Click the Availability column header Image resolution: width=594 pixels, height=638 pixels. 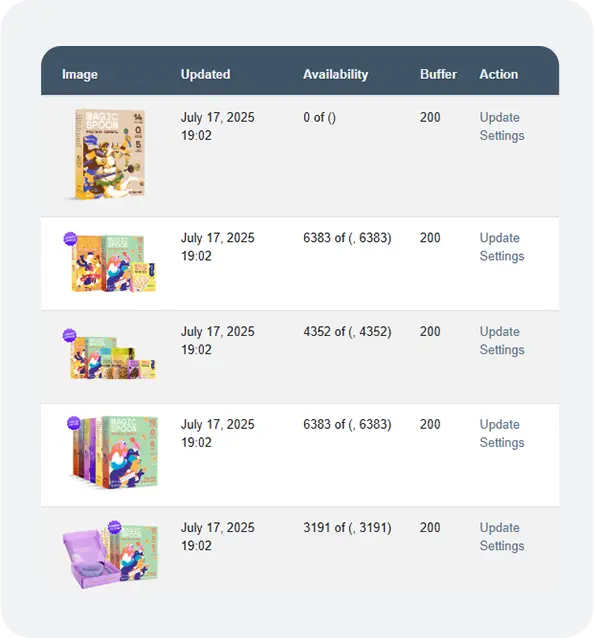pyautogui.click(x=336, y=74)
